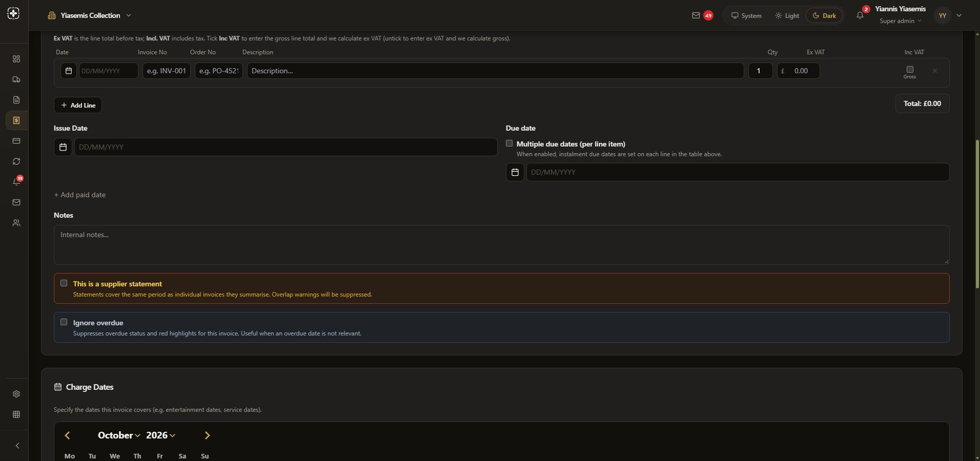Tick the Inc VAT Gross checkbox
The height and width of the screenshot is (461, 980).
coord(910,69)
